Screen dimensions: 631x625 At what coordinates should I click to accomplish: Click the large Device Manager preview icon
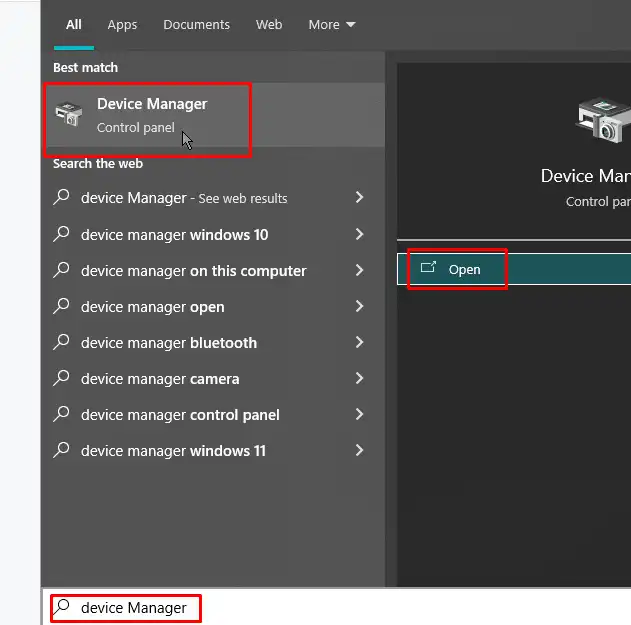(605, 120)
